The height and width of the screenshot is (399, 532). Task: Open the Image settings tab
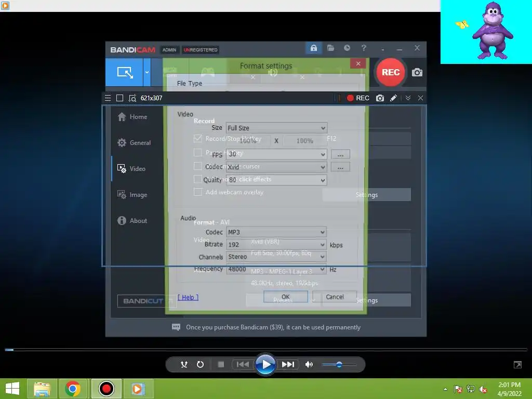(x=132, y=195)
